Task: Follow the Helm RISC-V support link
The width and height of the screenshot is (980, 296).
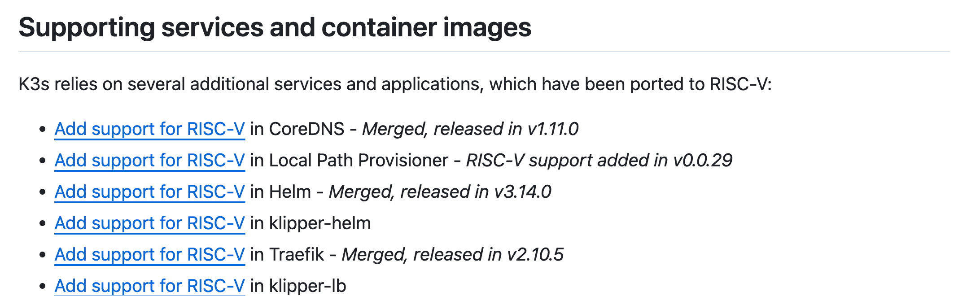Action: pos(149,192)
